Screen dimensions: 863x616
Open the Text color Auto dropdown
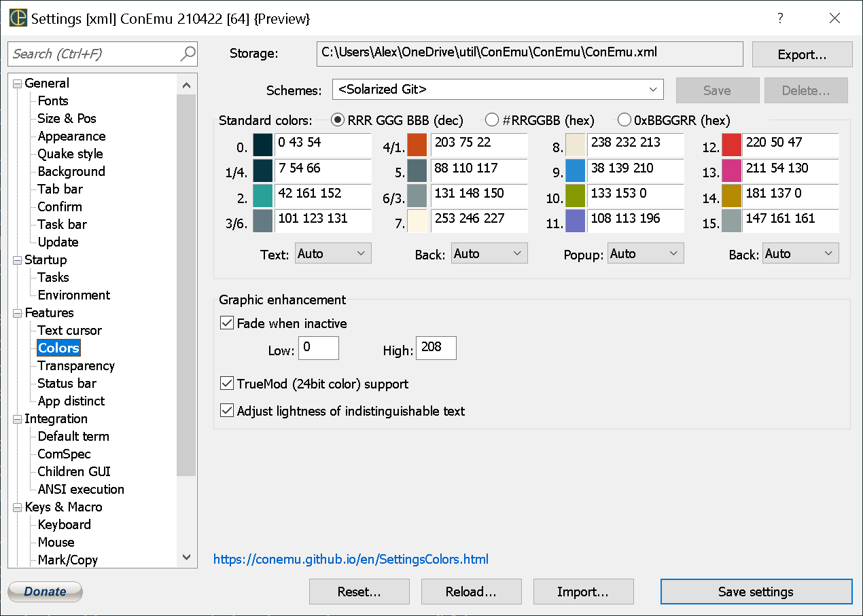coord(332,253)
